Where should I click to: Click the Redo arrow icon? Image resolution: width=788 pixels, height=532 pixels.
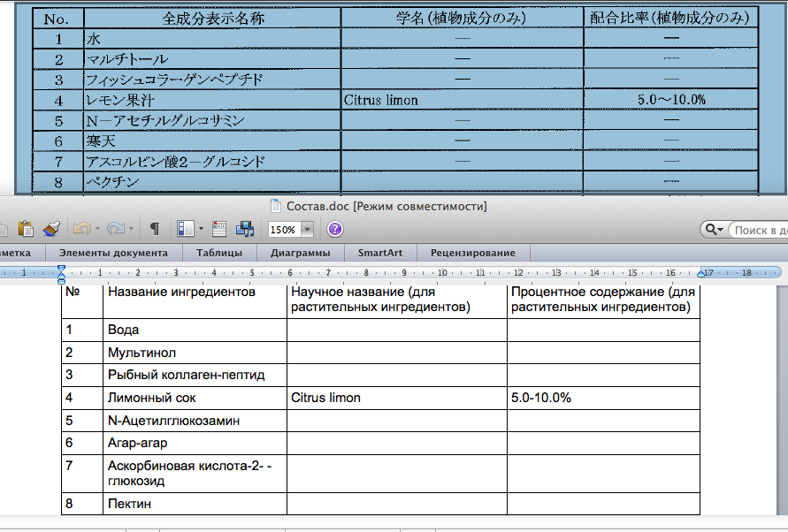pos(115,229)
